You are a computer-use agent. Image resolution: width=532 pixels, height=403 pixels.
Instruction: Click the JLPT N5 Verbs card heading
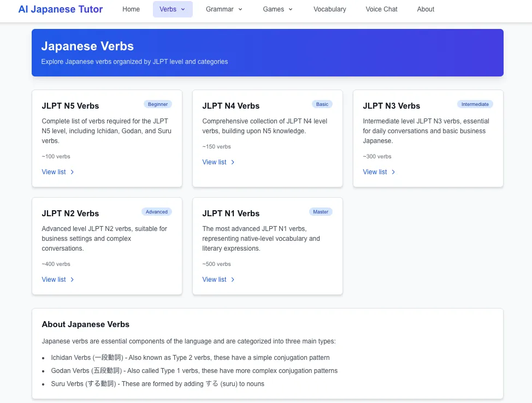[70, 106]
